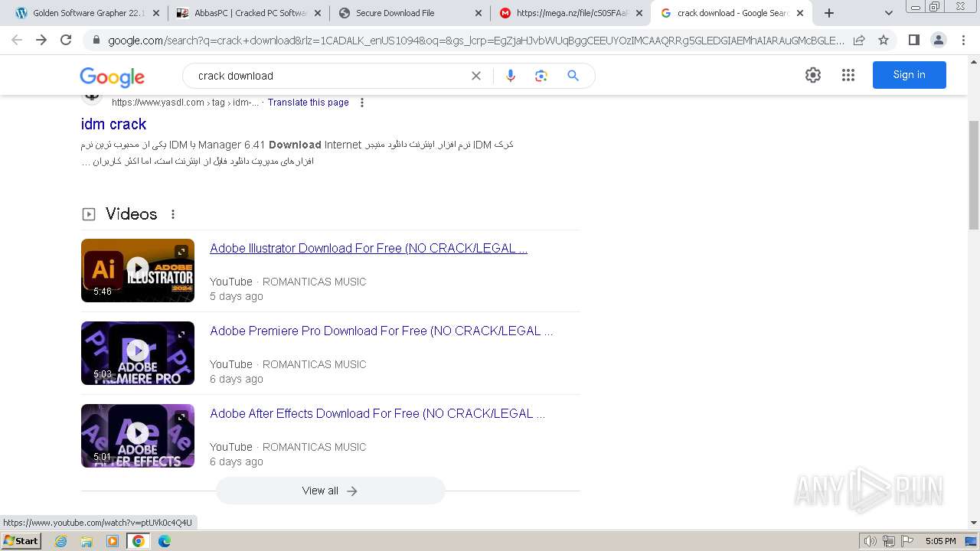This screenshot has width=980, height=551.
Task: Open Microsoft Edge from the taskbar
Action: (164, 541)
